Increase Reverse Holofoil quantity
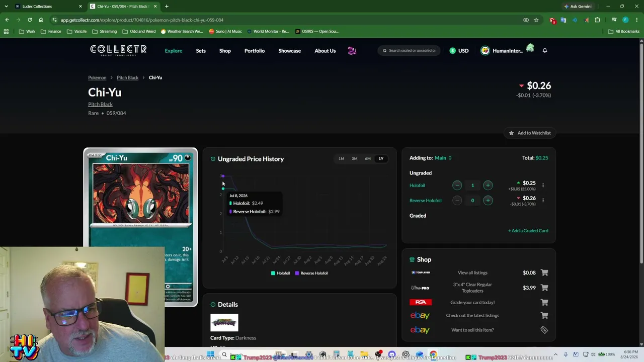 click(488, 201)
